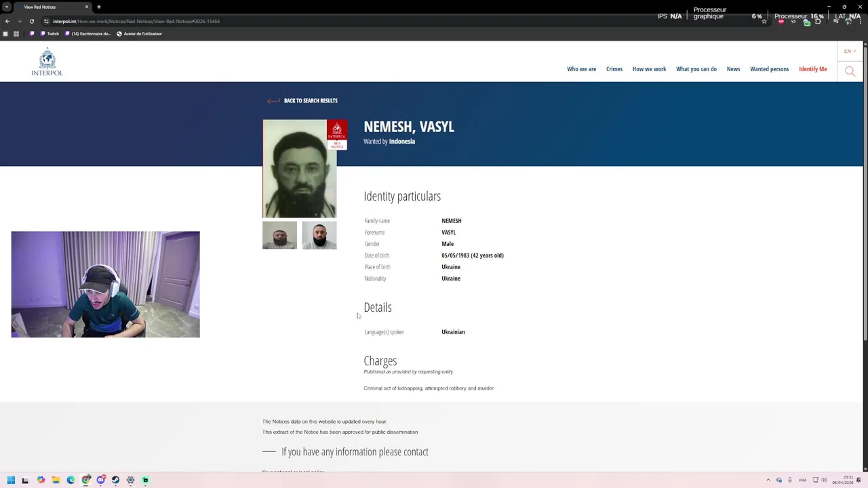This screenshot has height=488, width=868.
Task: Open the Crimes menu
Action: (614, 69)
